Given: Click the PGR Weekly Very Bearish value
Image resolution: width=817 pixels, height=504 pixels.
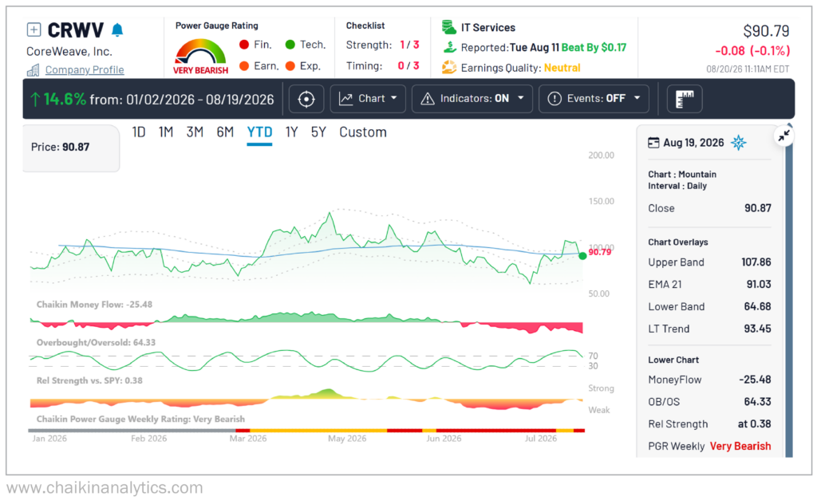Looking at the screenshot, I should (x=740, y=447).
